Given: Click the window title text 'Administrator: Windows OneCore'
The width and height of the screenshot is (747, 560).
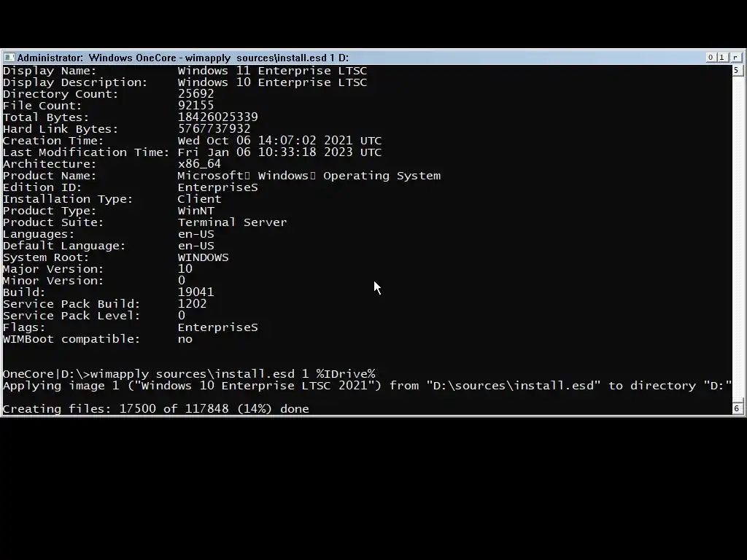Looking at the screenshot, I should [x=97, y=58].
